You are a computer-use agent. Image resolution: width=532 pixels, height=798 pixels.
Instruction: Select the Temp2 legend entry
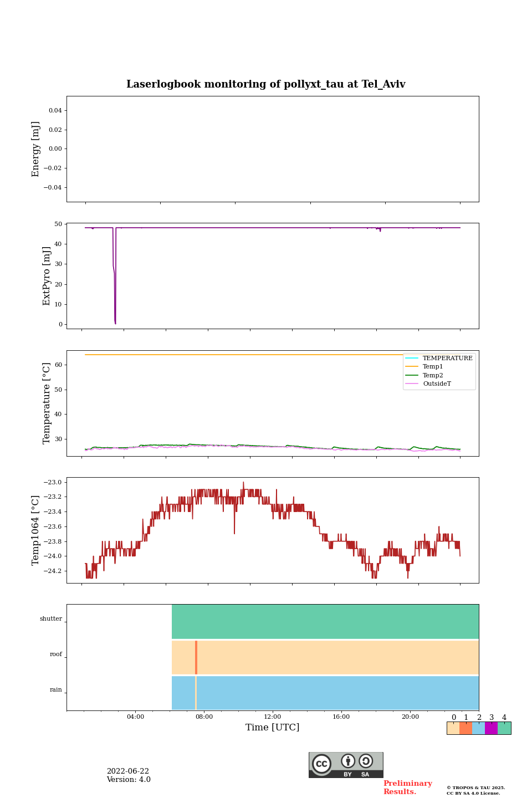tap(425, 375)
